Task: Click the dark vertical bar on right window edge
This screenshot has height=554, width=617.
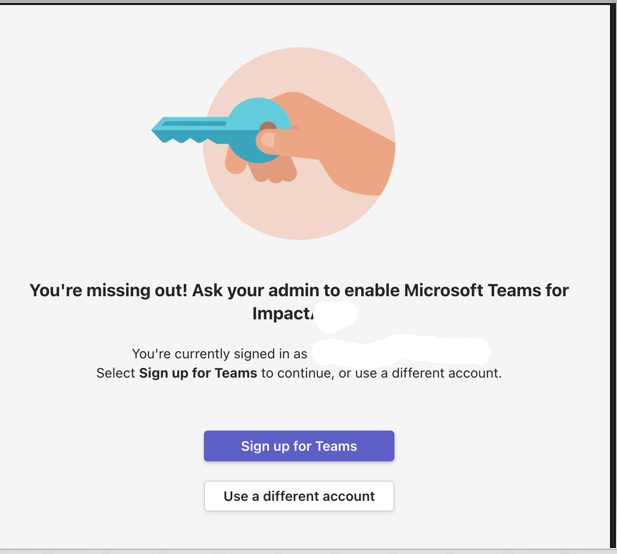Action: tap(613, 275)
